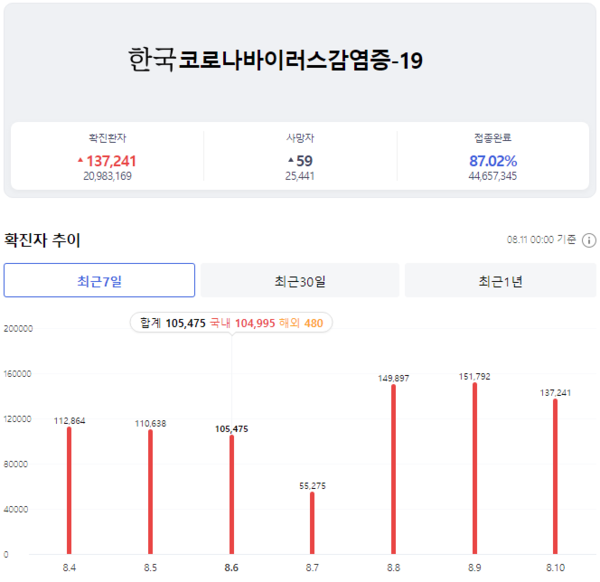Click the 확진환자 count 137,241
Viewport: 600px width, 582px height.
pos(111,161)
